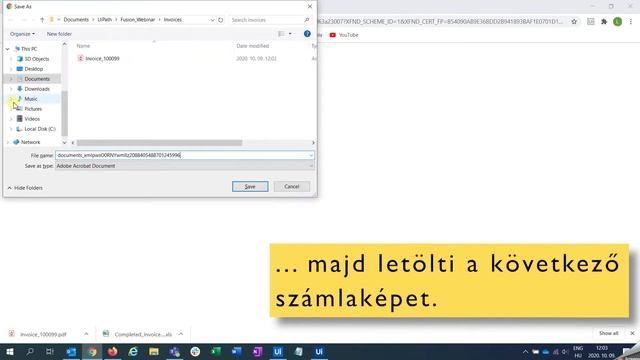Click the horizontal scrollbar right arrow

(x=313, y=143)
